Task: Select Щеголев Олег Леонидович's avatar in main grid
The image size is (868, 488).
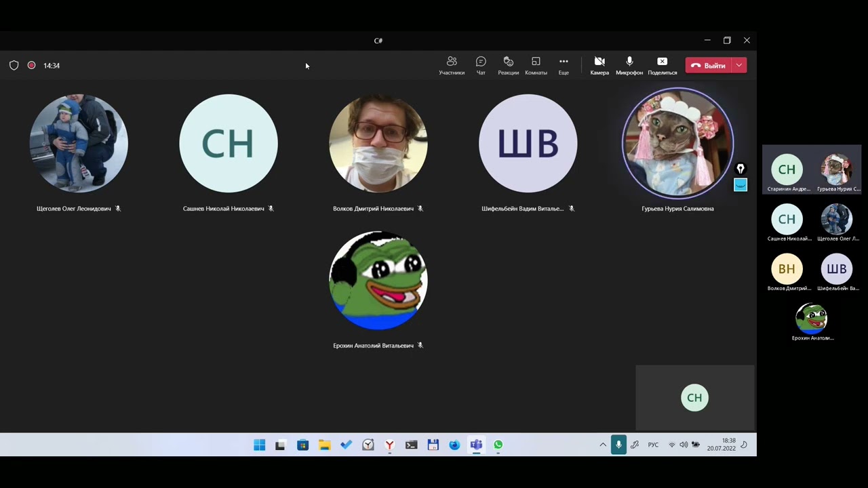Action: coord(79,144)
